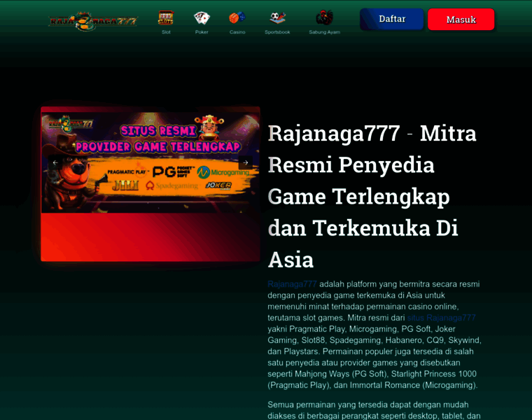
Task: Go to next banner slide arrow
Action: pos(246,162)
